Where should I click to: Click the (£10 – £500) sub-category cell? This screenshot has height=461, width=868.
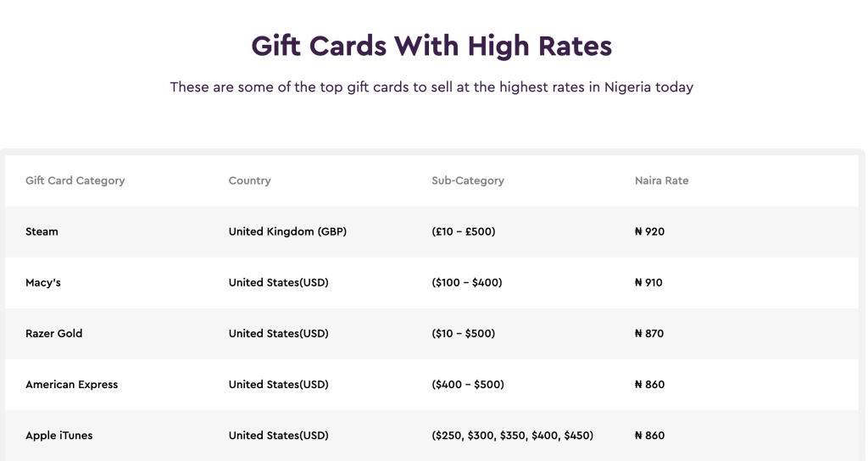pyautogui.click(x=464, y=231)
